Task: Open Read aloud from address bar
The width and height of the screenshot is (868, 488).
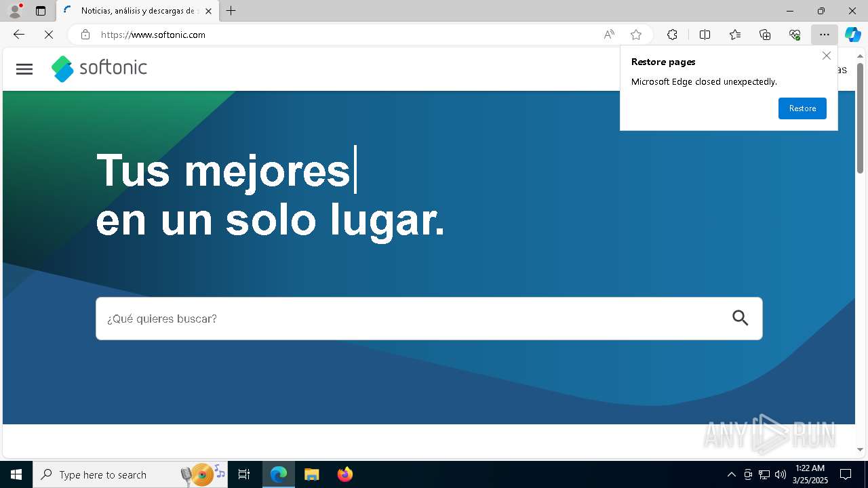Action: [609, 35]
